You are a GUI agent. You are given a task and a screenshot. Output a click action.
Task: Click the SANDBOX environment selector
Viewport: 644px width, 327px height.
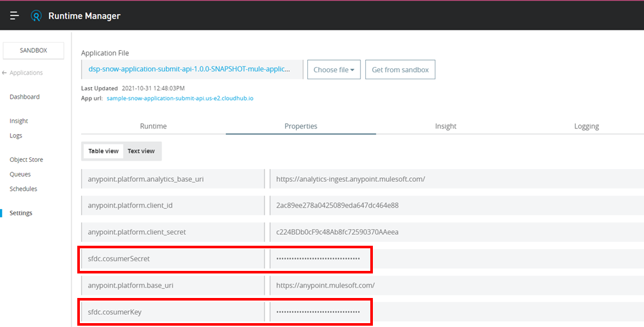[x=33, y=50]
